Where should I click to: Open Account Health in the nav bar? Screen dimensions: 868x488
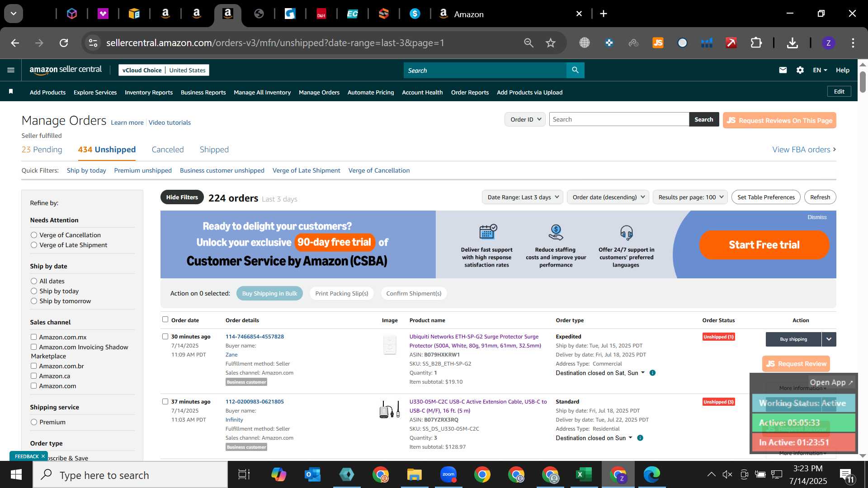tap(422, 92)
